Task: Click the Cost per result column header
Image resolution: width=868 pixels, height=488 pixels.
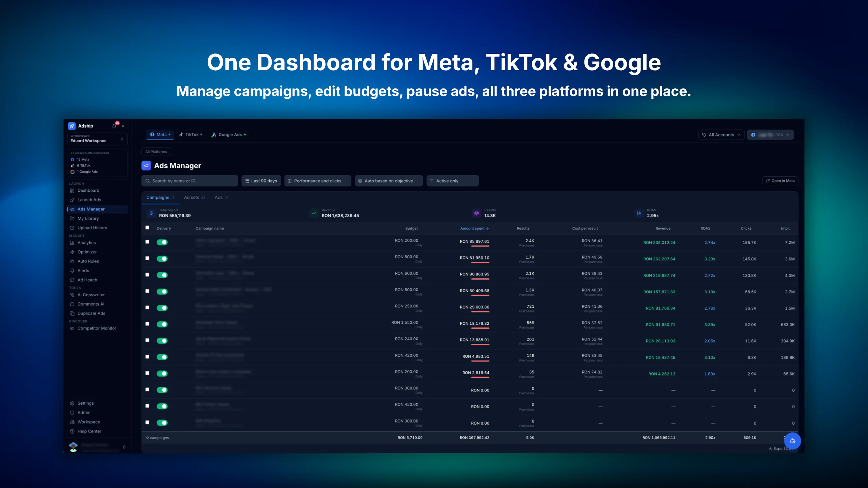Action: 585,228
